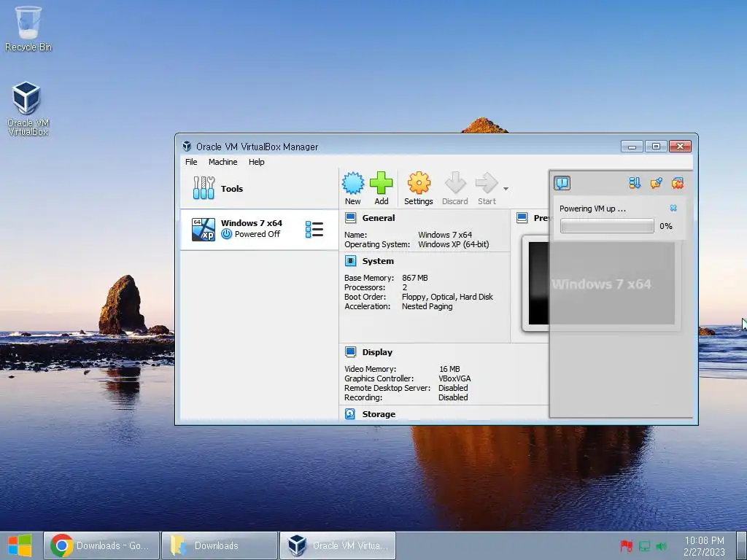The image size is (747, 560).
Task: Click the notification sort order icon
Action: pos(635,183)
